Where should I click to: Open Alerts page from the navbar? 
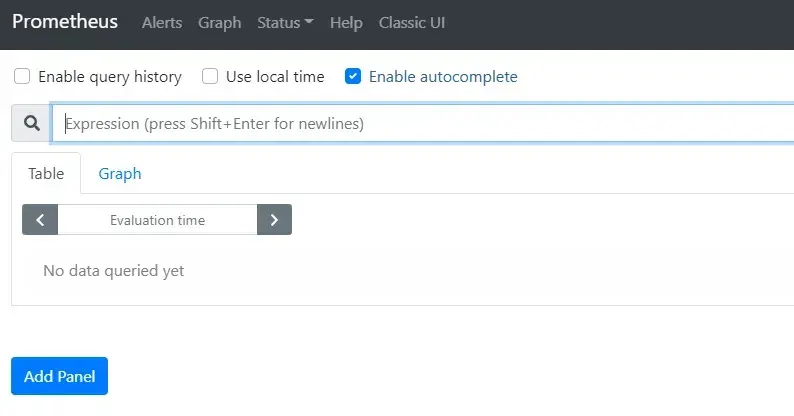(x=162, y=23)
